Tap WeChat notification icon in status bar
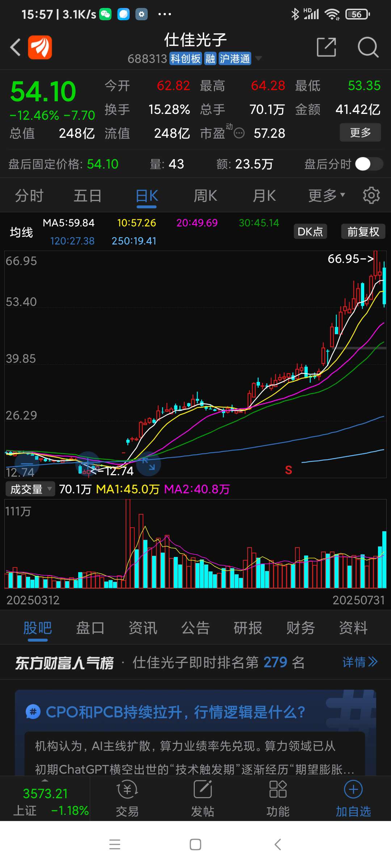This screenshot has width=391, height=868. [x=106, y=14]
